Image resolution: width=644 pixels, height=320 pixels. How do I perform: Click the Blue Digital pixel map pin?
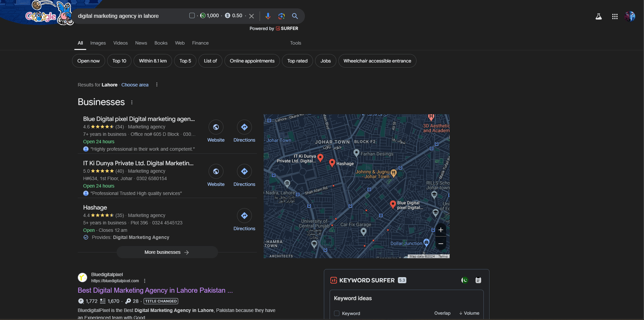coord(393,204)
